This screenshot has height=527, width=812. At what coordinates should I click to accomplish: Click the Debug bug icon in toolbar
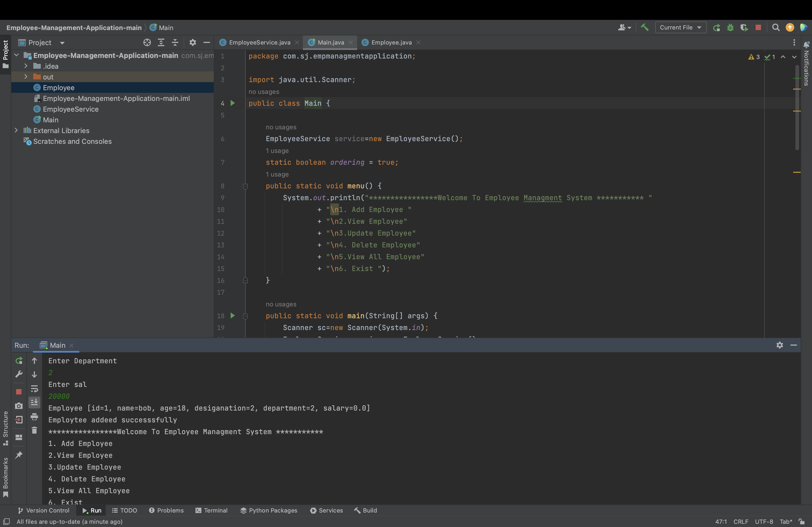[x=730, y=28]
